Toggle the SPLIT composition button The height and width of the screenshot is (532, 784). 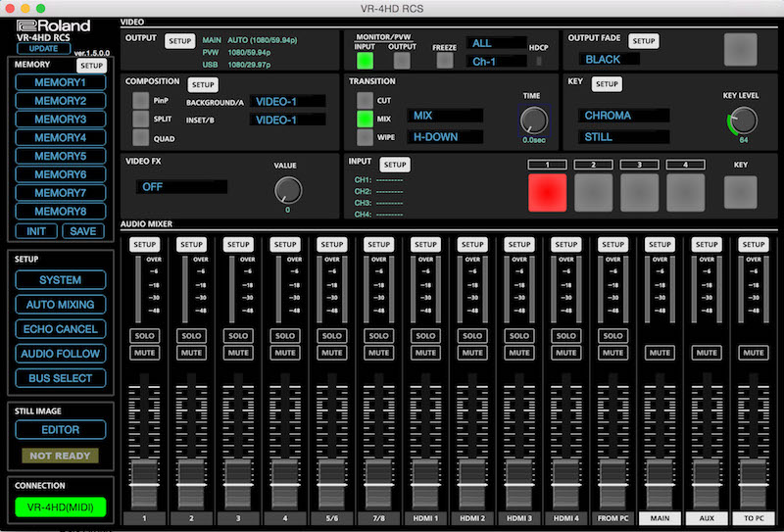[x=140, y=119]
